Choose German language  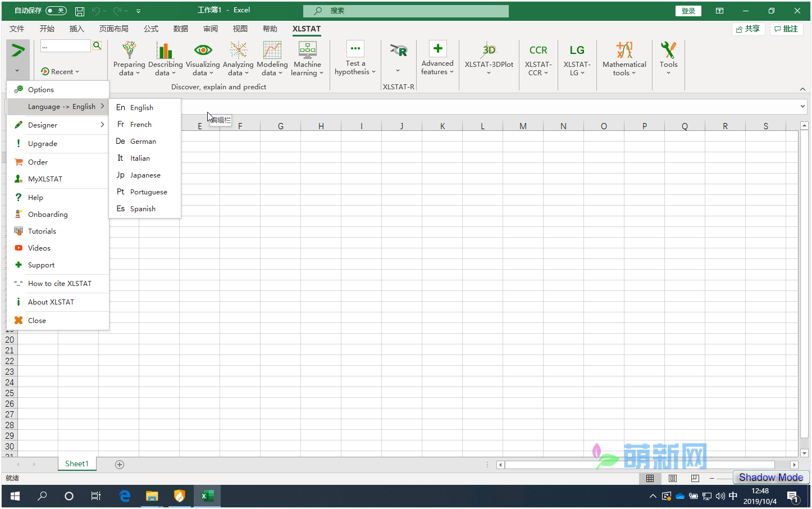pos(145,141)
